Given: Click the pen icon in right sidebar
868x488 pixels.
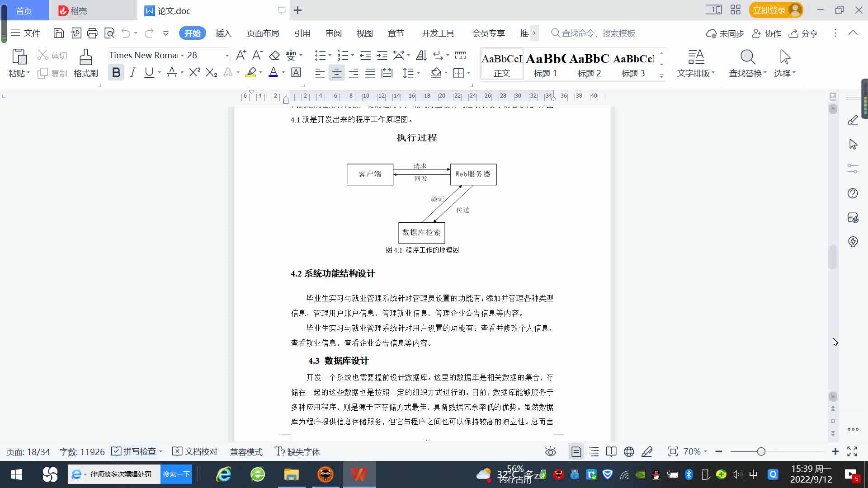Looking at the screenshot, I should pos(853,120).
